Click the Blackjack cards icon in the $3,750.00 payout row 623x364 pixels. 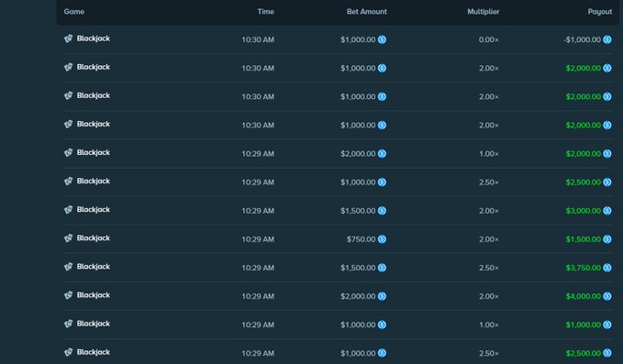click(68, 267)
